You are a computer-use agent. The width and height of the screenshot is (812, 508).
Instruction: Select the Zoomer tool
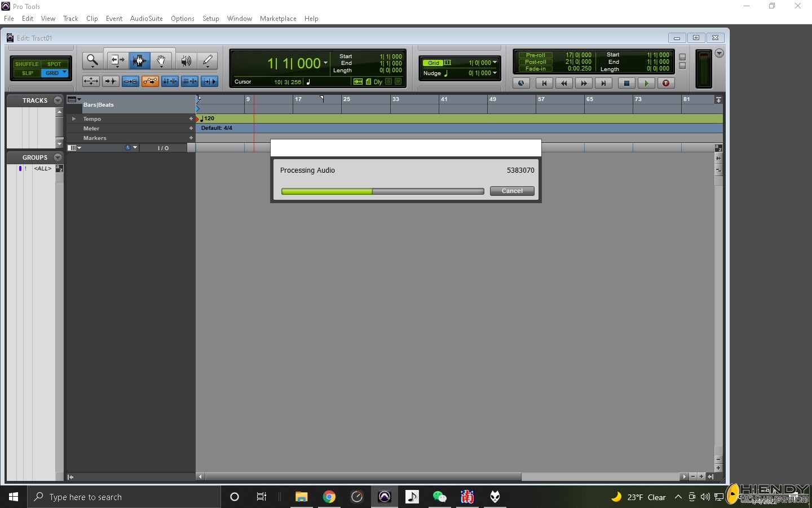[x=92, y=60]
